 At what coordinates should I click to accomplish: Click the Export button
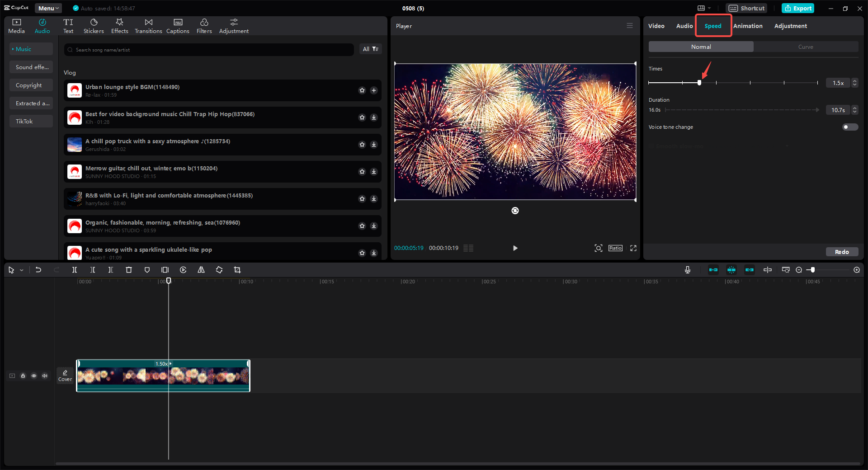(x=798, y=8)
